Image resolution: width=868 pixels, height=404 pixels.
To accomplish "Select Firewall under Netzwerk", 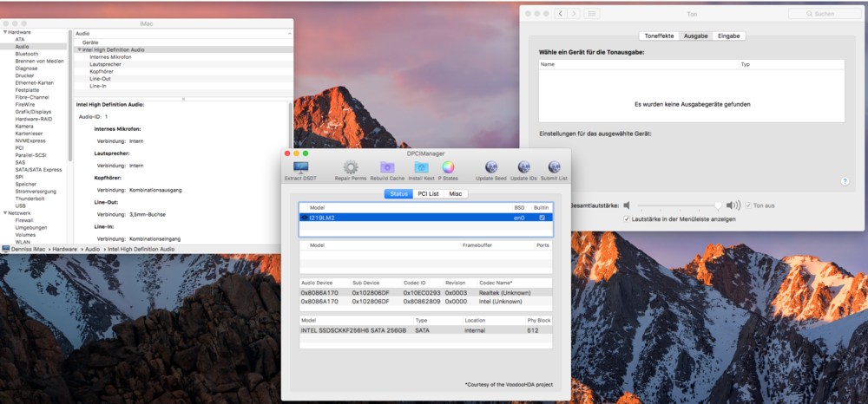I will coord(23,220).
